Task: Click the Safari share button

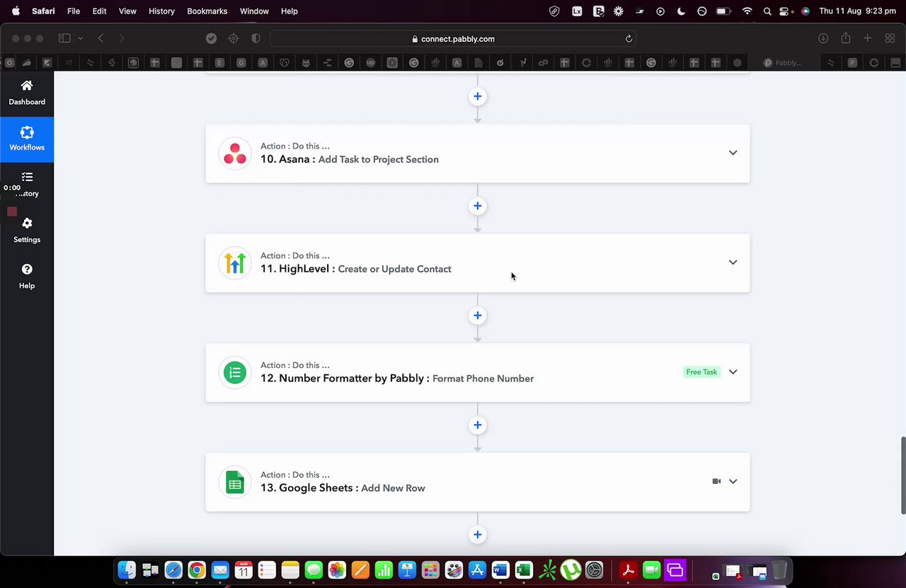Action: [x=845, y=38]
